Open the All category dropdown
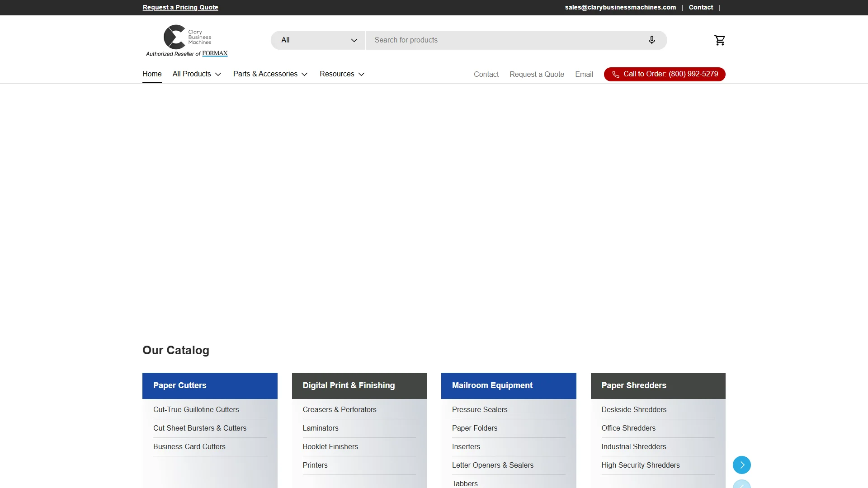This screenshot has height=488, width=868. coord(318,40)
